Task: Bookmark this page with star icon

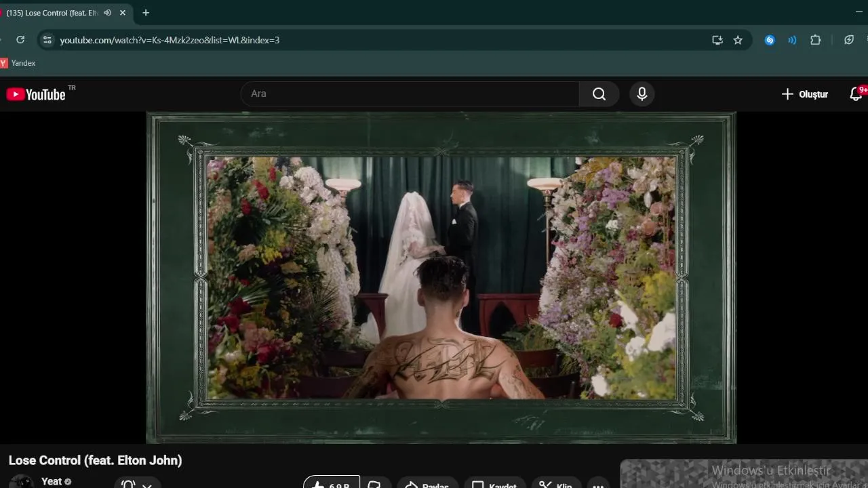Action: 738,40
